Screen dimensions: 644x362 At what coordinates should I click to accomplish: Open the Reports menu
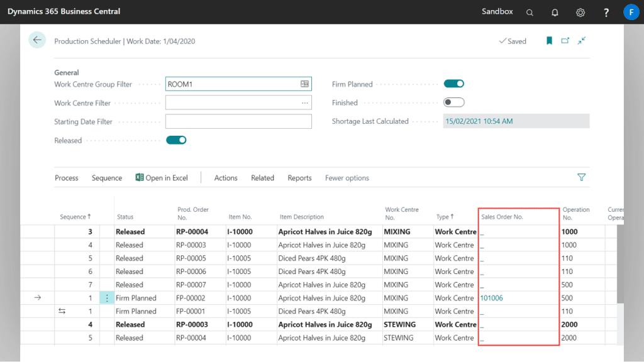coord(299,178)
